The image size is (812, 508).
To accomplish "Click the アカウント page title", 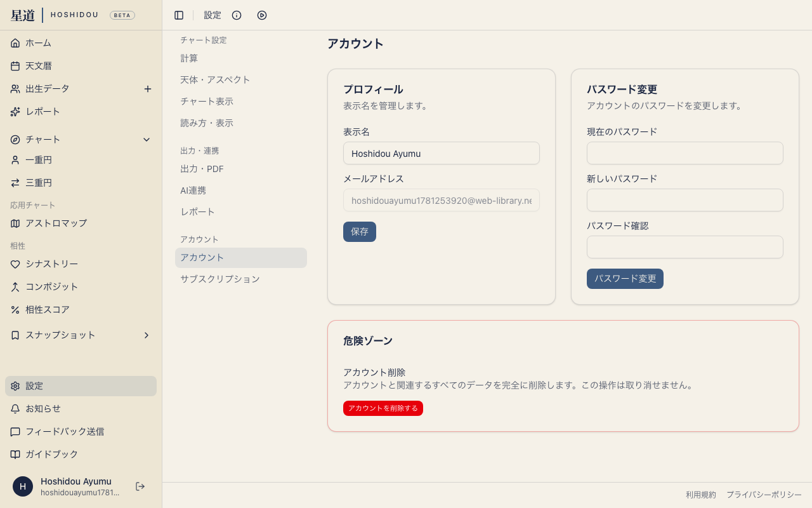I will (355, 44).
